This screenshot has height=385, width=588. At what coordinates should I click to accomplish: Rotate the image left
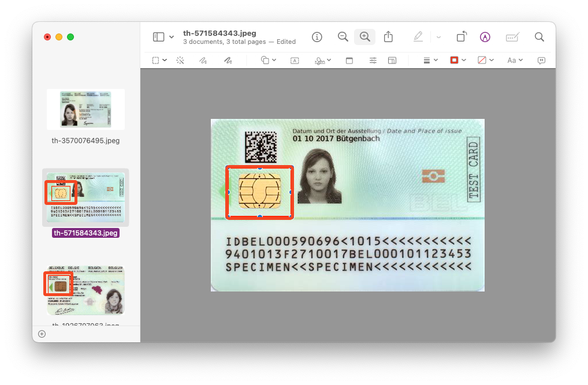tap(462, 37)
